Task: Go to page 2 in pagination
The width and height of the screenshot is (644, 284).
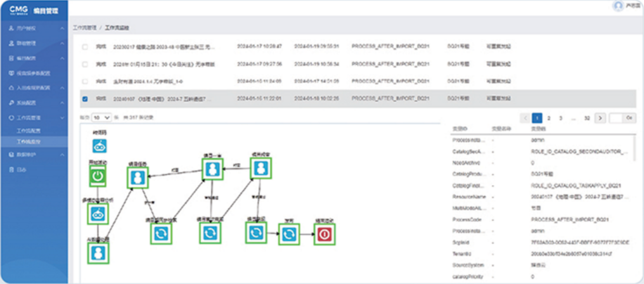Action: pyautogui.click(x=549, y=118)
